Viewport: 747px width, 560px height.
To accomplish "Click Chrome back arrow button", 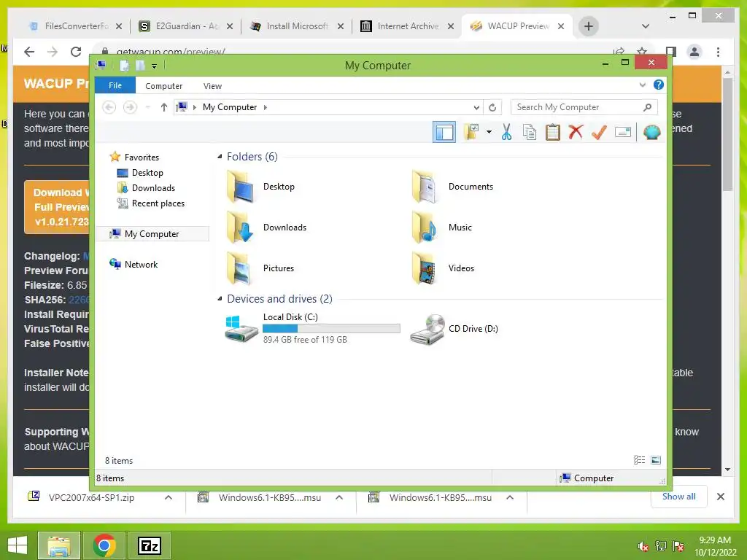I will click(x=29, y=52).
